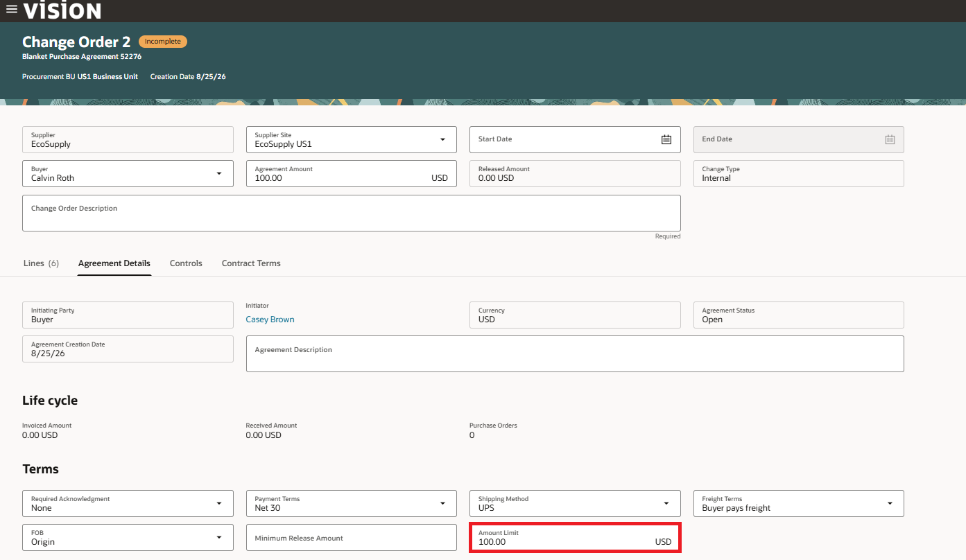Click the Supplier field showing EcoSupply
Viewport: 966px width, 560px height.
coord(128,139)
